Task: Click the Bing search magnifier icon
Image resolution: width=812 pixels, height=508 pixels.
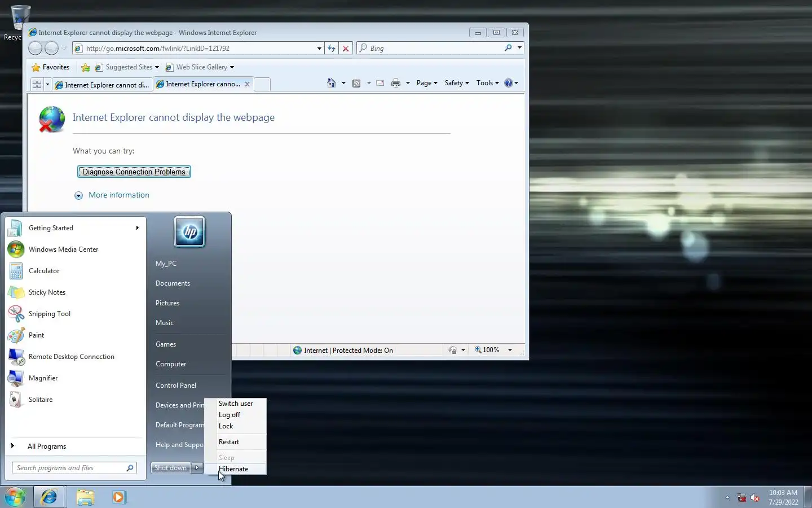Action: (x=508, y=48)
